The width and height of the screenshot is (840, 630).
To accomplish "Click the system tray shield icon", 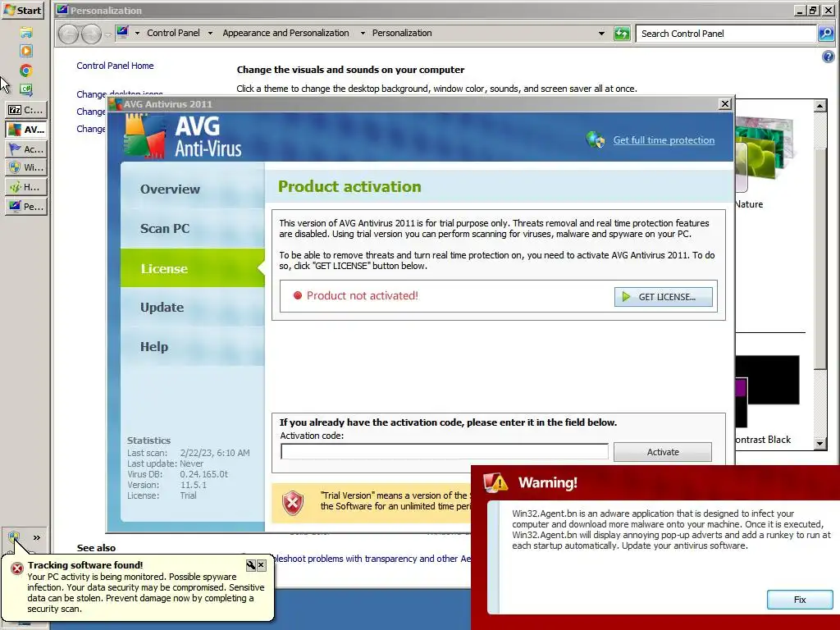I will pos(14,536).
